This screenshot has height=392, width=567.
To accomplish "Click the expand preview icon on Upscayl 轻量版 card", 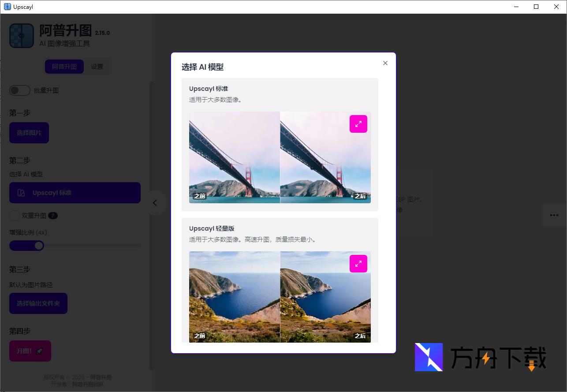I will [358, 263].
